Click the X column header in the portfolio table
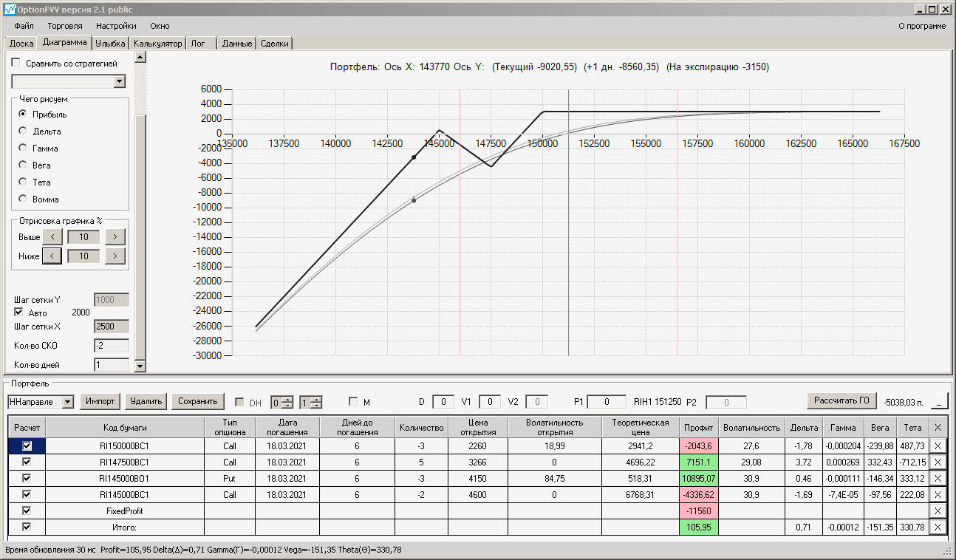 tap(938, 427)
